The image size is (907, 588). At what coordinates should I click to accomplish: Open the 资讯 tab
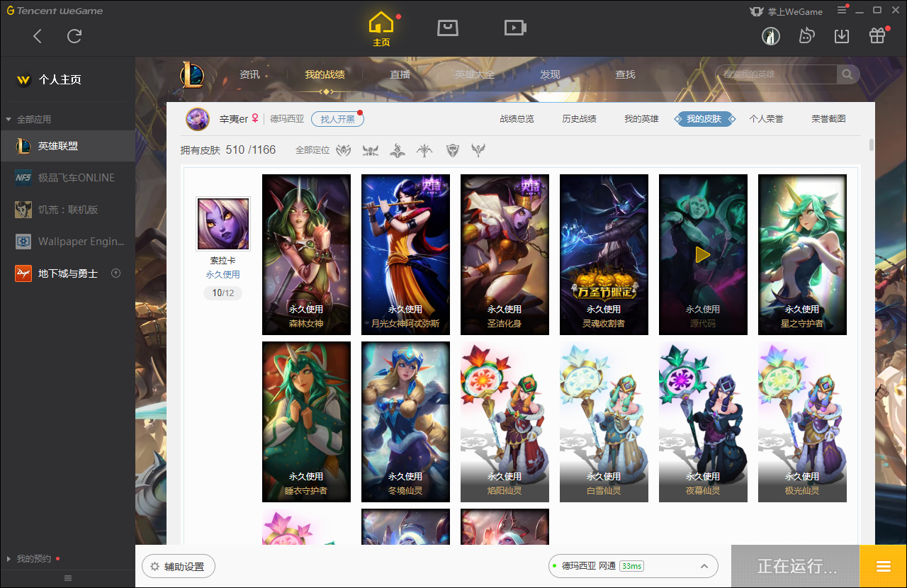click(249, 74)
